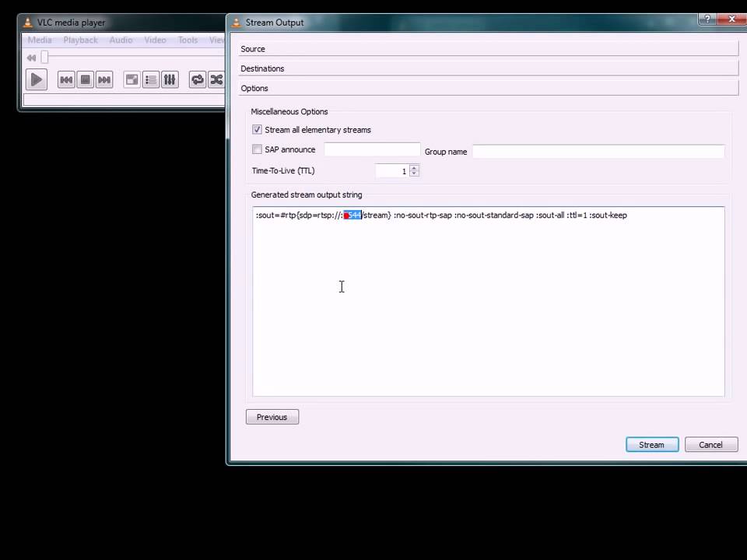Open the Tools menu in VLC
This screenshot has height=560, width=747.
tap(188, 40)
